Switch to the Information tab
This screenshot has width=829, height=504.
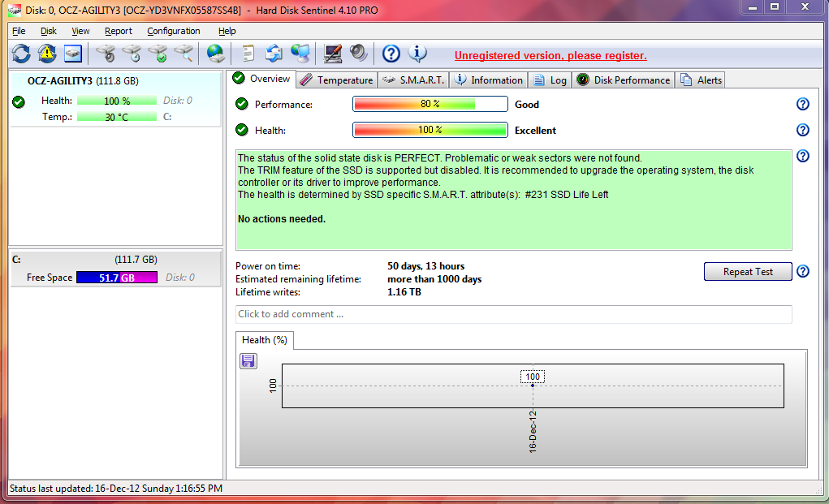(489, 80)
